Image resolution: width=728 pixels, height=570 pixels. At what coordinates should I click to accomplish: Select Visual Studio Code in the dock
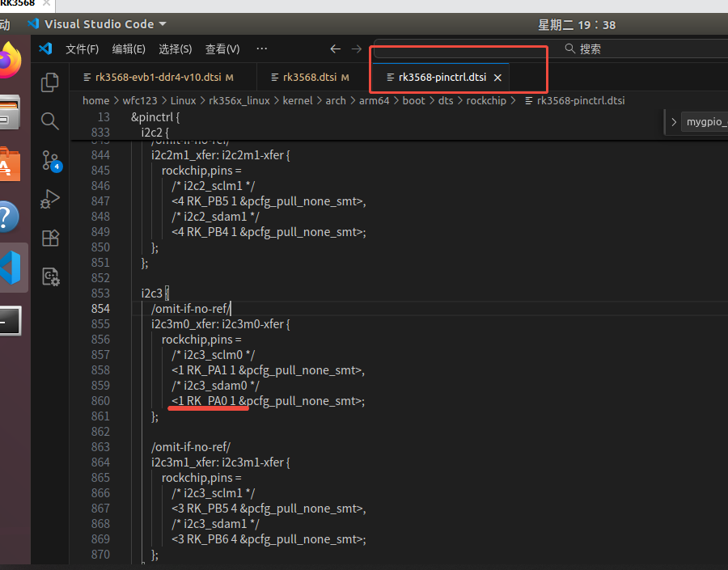point(11,268)
